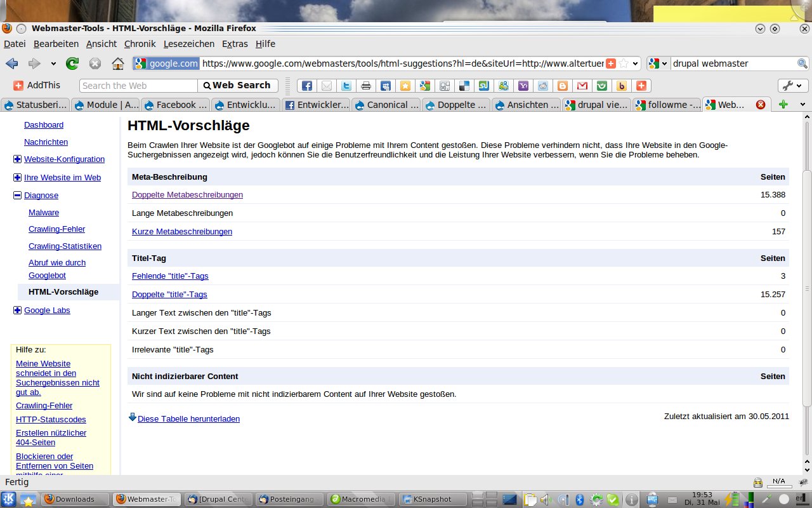Open the Lesezeichen menu
Screen dimensions: 812x508
coord(188,44)
